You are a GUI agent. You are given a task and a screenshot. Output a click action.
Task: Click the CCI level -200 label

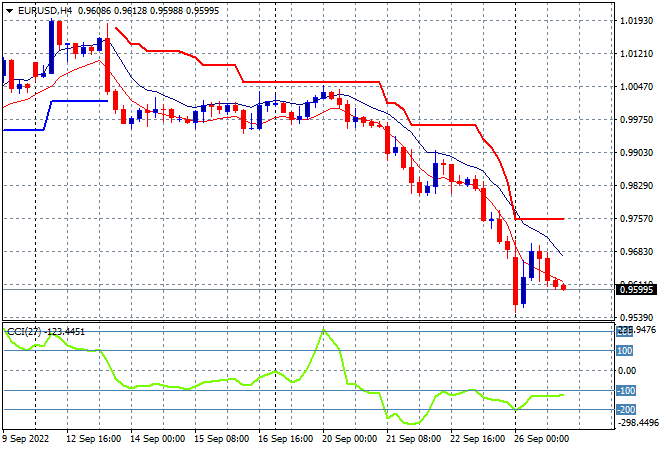626,410
